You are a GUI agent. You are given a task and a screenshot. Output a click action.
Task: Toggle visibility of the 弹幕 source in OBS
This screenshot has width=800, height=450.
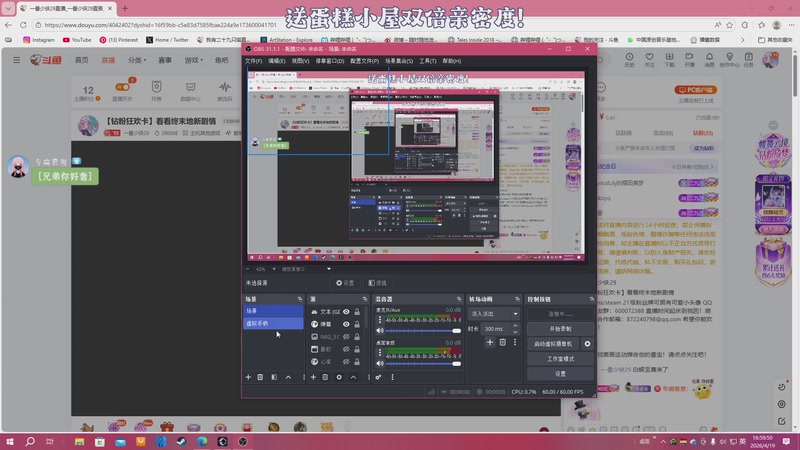346,324
